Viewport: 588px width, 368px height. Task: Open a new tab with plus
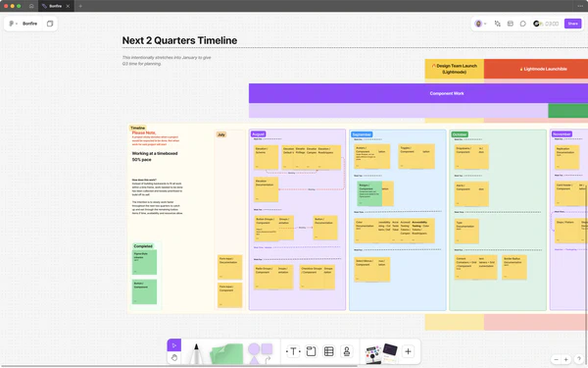(x=80, y=6)
